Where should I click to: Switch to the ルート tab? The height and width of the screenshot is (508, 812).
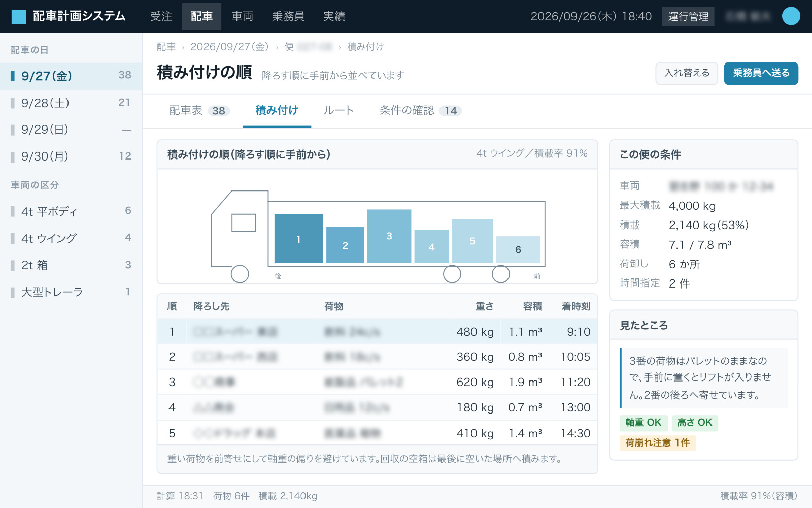click(339, 111)
